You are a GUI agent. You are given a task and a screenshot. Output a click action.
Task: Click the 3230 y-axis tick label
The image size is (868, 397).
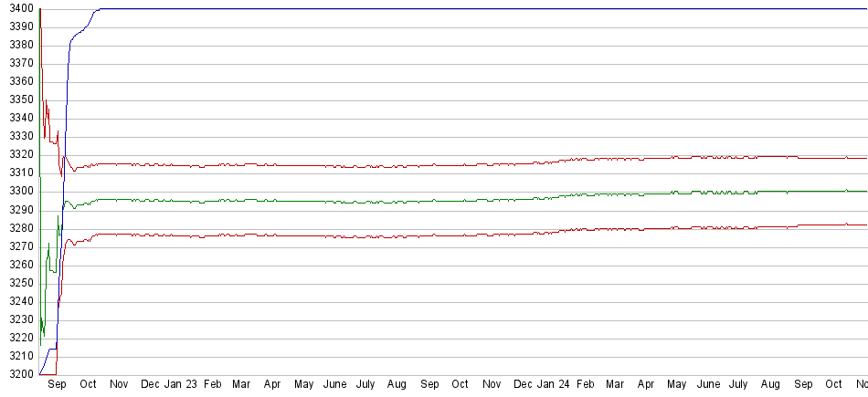[x=18, y=319]
